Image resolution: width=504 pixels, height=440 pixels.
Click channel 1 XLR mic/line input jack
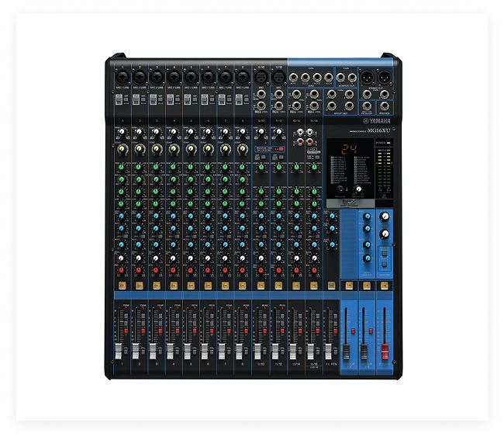point(122,78)
